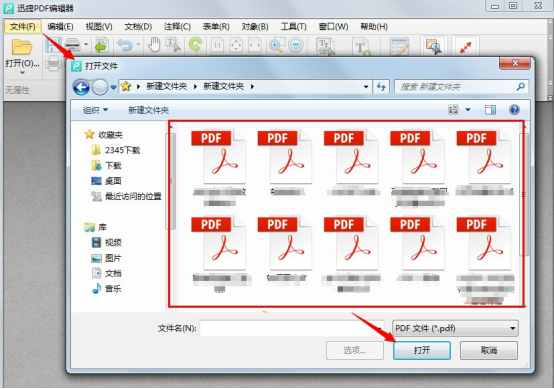Click the undo arrow icon
The width and height of the screenshot is (554, 389).
click(x=125, y=45)
